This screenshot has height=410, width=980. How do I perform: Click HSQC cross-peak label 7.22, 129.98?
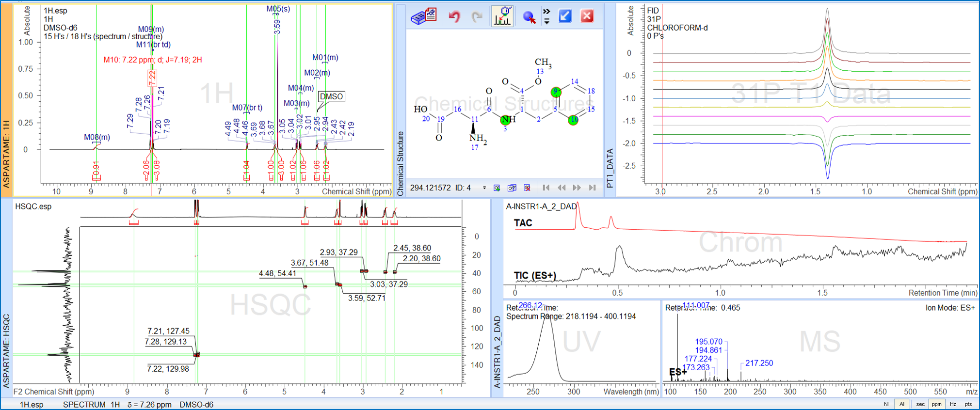click(x=168, y=369)
